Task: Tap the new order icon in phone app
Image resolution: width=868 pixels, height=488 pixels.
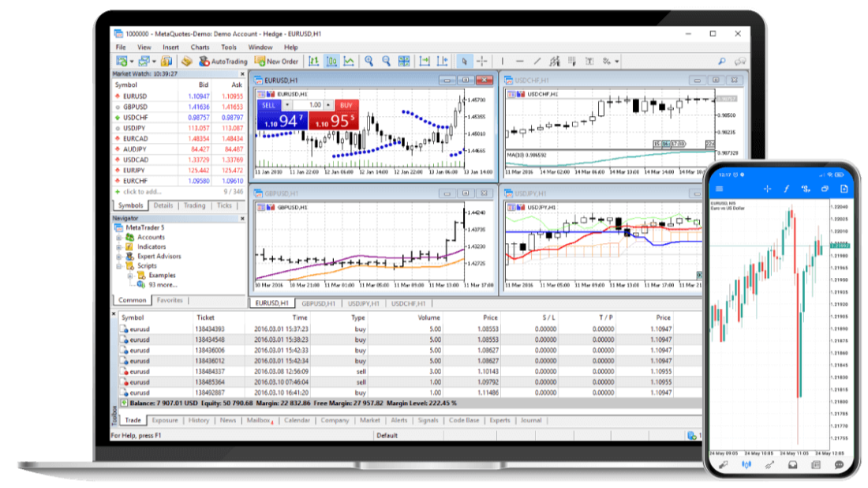Action: (844, 189)
